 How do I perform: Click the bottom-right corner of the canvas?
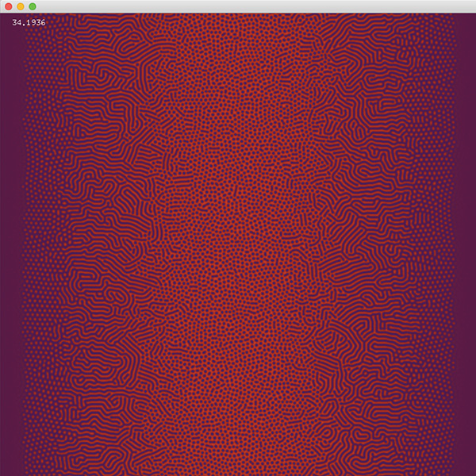tap(471, 471)
